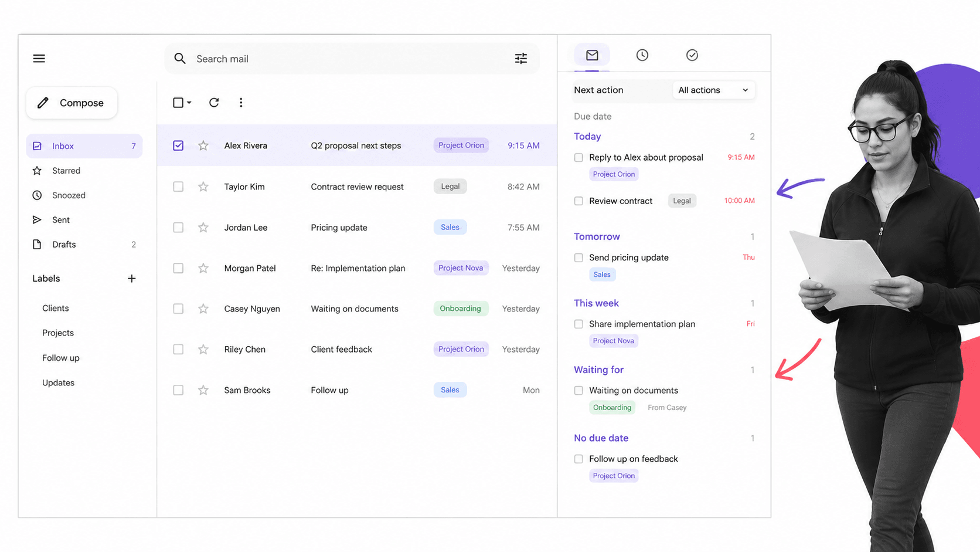Screen dimensions: 980x552
Task: Open the hamburger main menu
Action: click(39, 59)
